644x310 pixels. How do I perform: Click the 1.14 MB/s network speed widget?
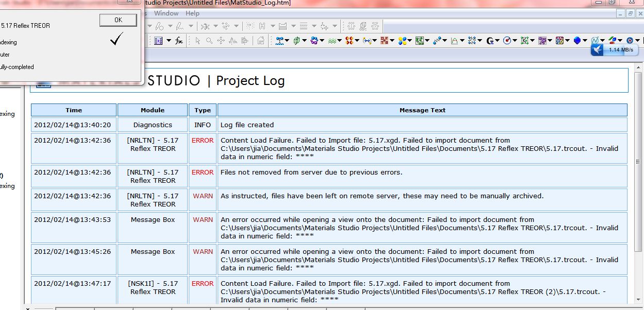(615, 49)
